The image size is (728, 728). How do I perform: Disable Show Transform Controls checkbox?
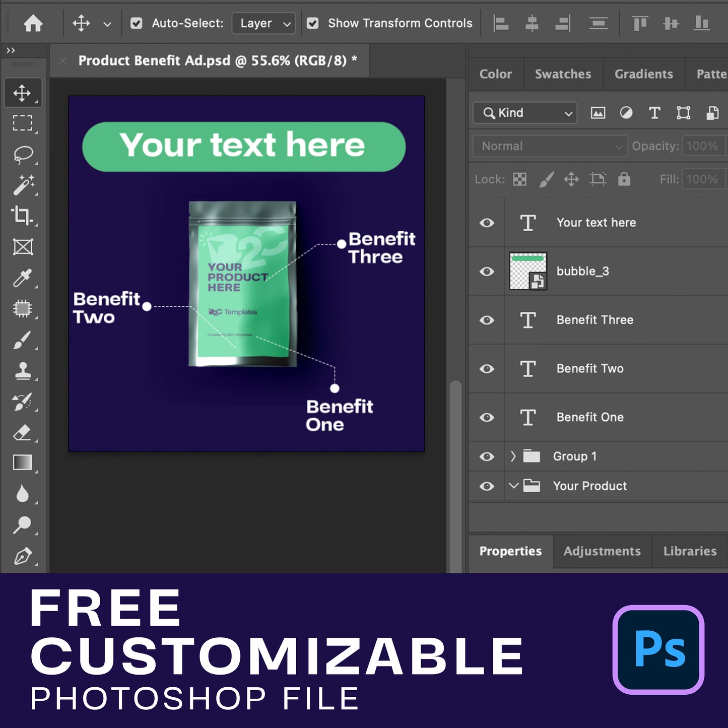pos(312,23)
